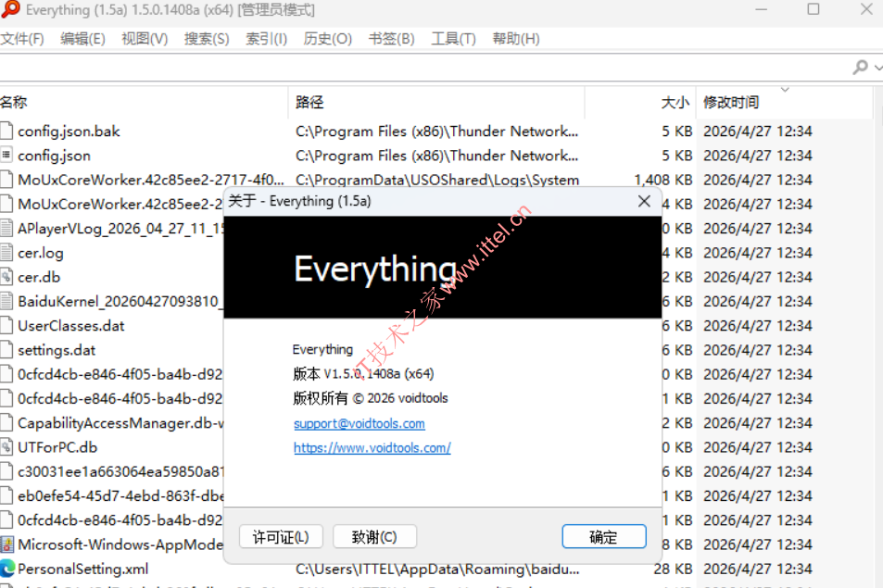Click the Everything app icon in title bar

point(10,10)
